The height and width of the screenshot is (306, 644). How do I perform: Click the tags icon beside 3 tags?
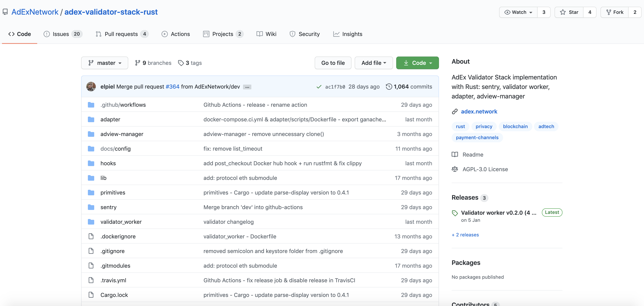pyautogui.click(x=181, y=63)
